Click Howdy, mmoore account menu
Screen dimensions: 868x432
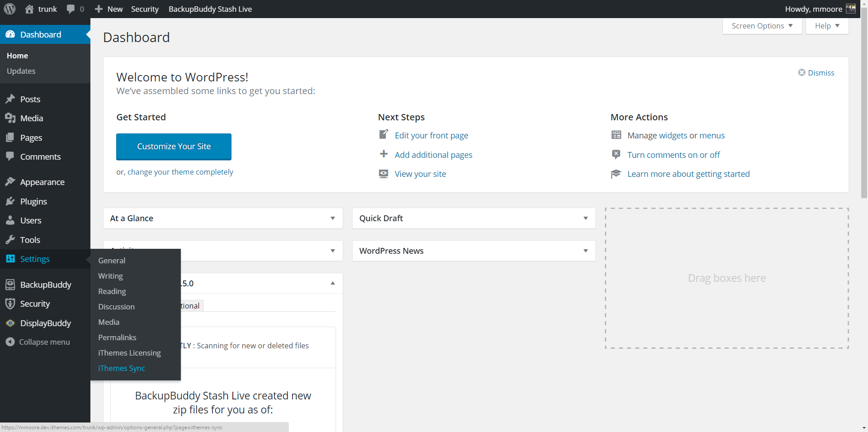[821, 9]
